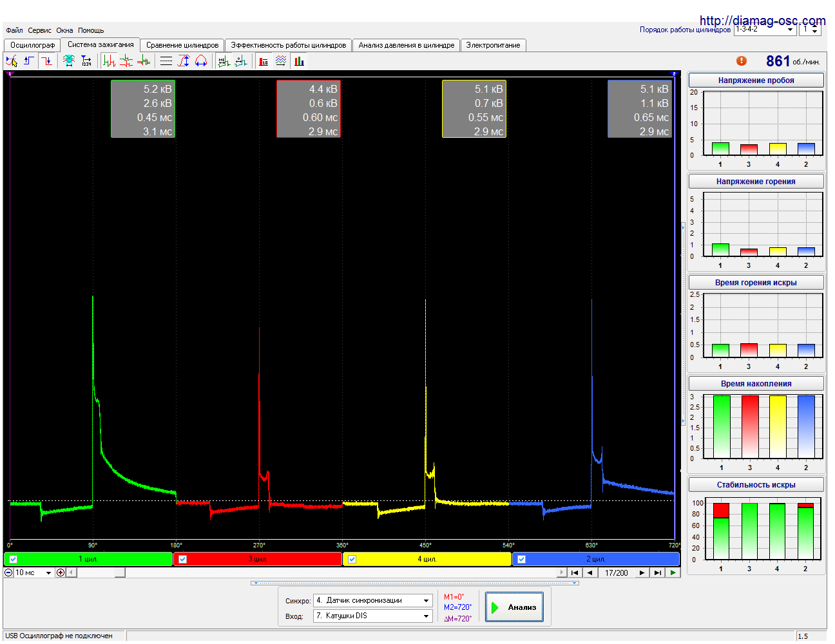Toggle the 4 цил. yellow checkbox

pyautogui.click(x=352, y=559)
